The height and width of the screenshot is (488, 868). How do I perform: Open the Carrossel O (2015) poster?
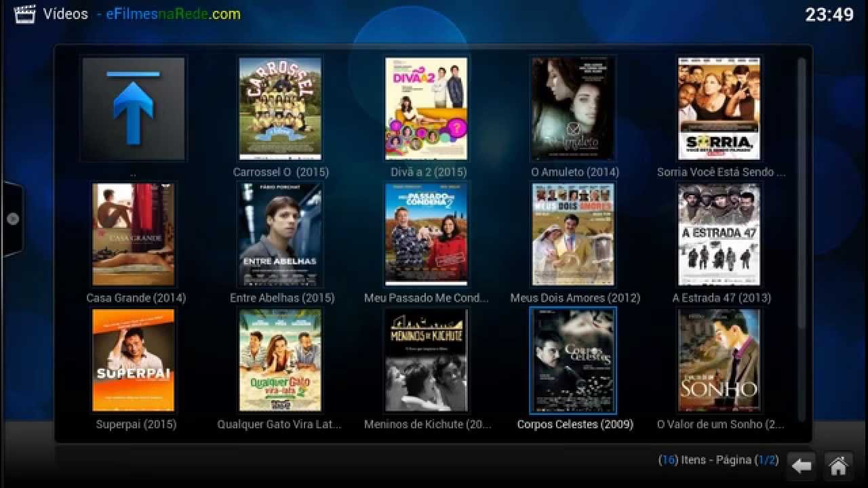tap(279, 108)
